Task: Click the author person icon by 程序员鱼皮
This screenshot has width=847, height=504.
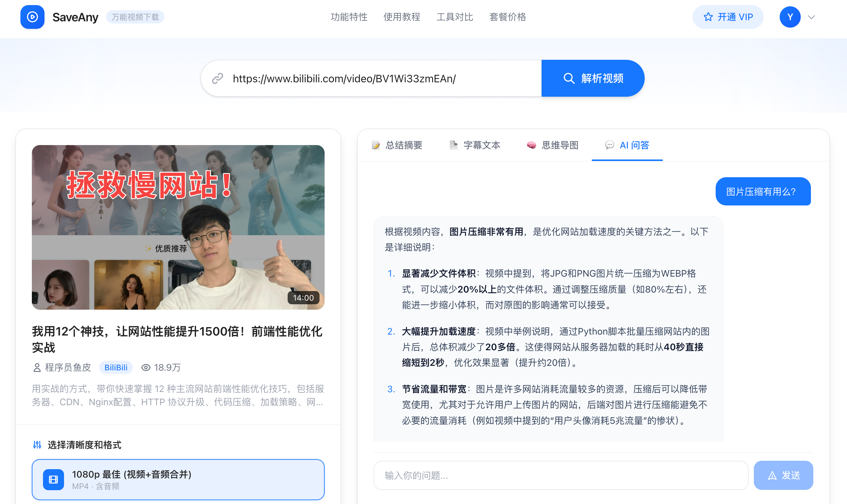Action: click(x=37, y=367)
